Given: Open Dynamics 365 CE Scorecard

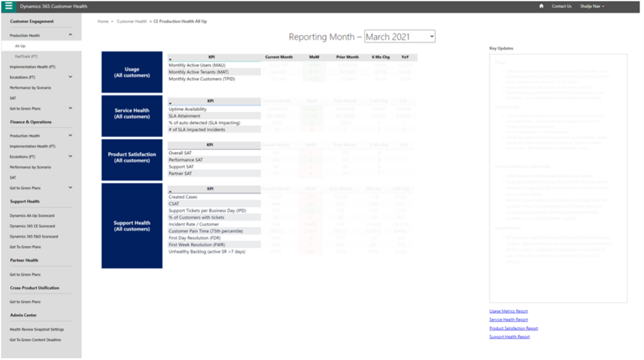Looking at the screenshot, I should click(x=32, y=226).
